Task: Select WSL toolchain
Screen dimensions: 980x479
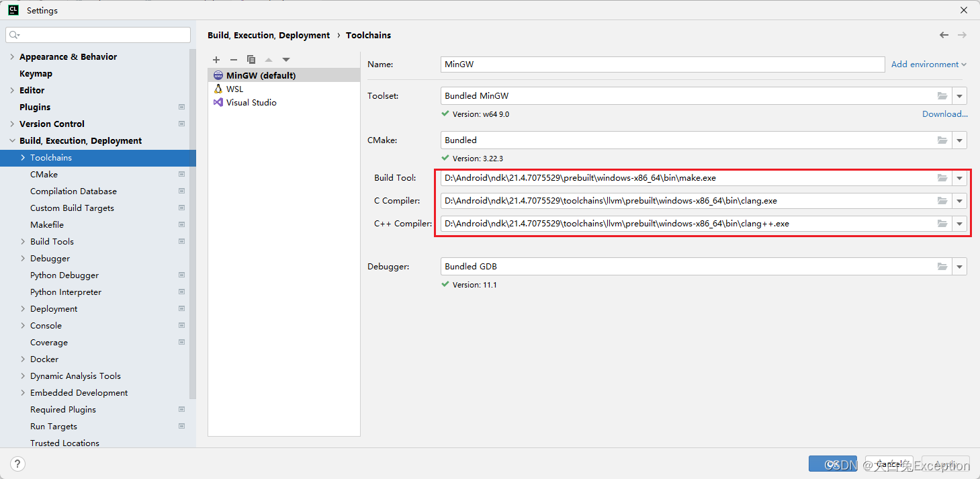Action: coord(284,89)
